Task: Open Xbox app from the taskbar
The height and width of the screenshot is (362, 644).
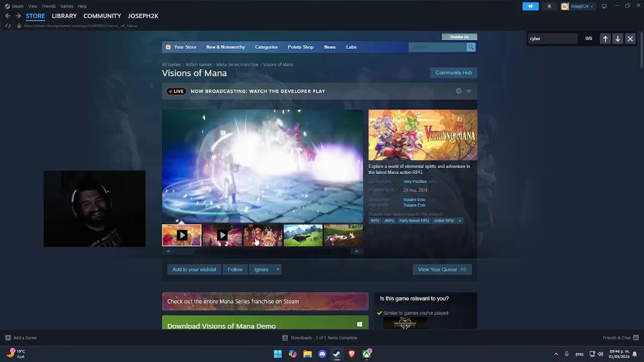Action: 367,354
